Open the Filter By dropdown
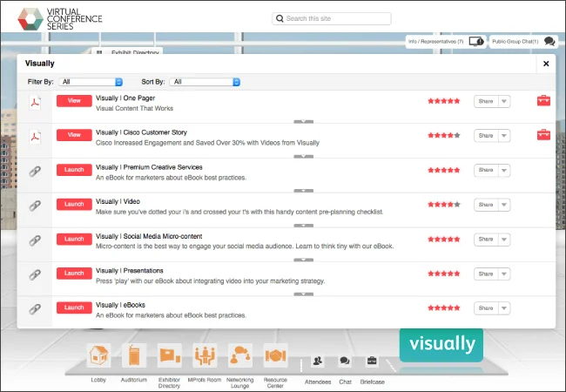This screenshot has width=566, height=392. click(91, 82)
